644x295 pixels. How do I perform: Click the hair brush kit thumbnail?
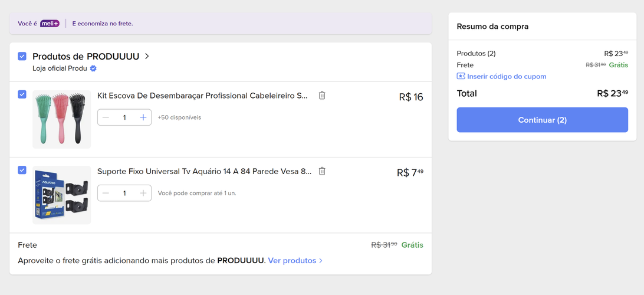(x=61, y=119)
